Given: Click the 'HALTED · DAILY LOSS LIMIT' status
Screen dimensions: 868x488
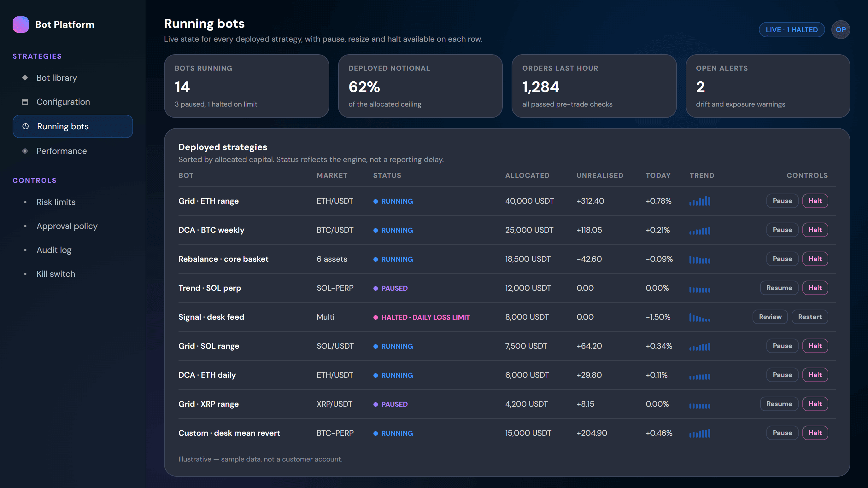Looking at the screenshot, I should tap(421, 317).
